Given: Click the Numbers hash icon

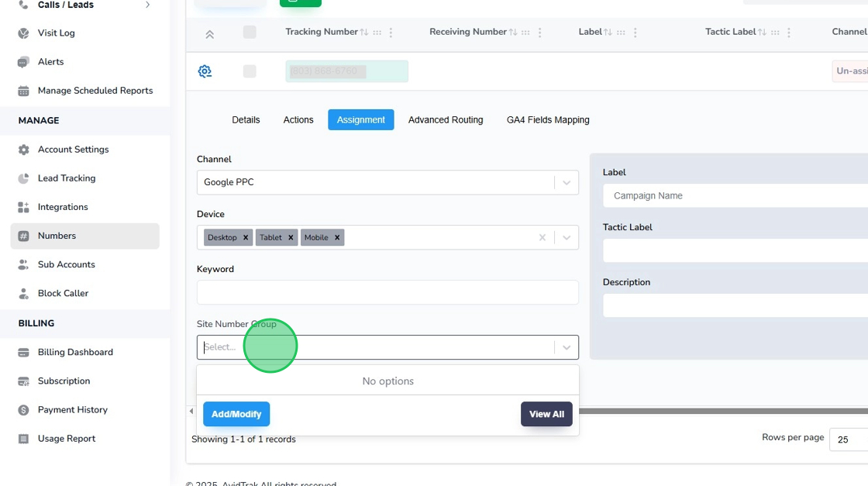Looking at the screenshot, I should pos(23,236).
